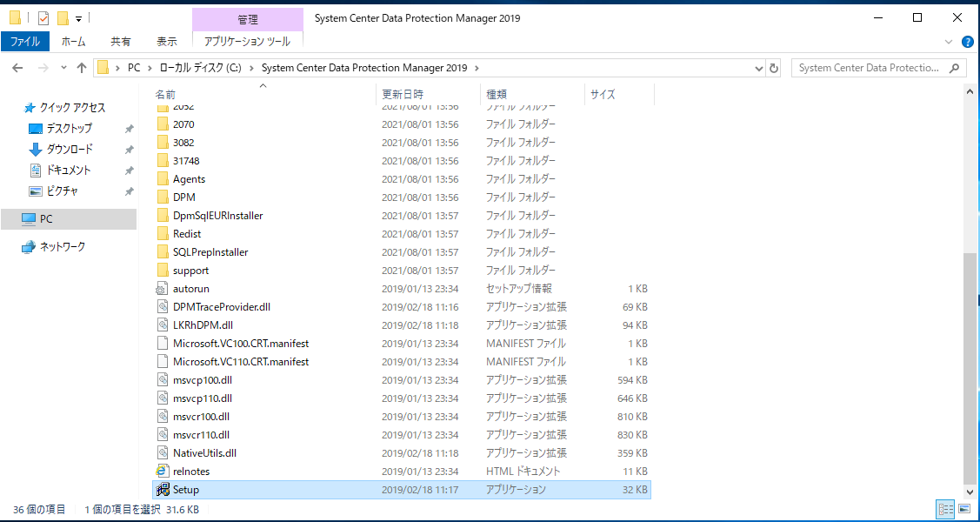Click ローカル ディスク (C:) in the address bar
Screen dimensions: 980x522
(x=201, y=68)
